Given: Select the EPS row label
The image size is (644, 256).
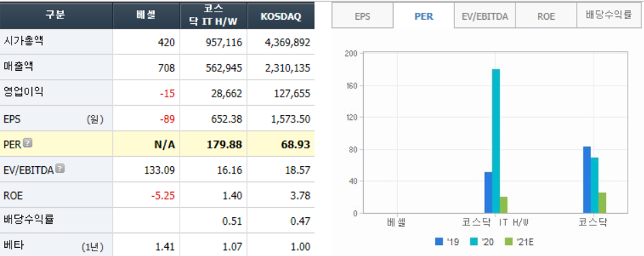Looking at the screenshot, I should [12, 119].
